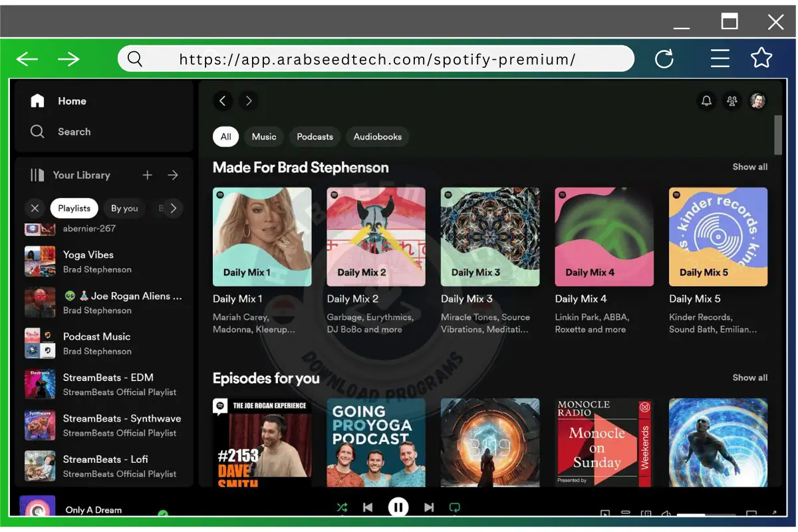Open the user profile avatar menu

[757, 101]
